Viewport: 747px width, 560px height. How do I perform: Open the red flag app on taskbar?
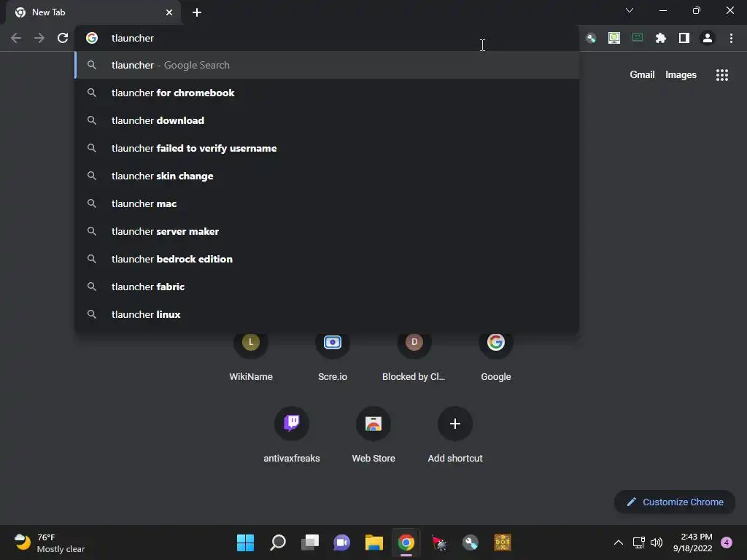pyautogui.click(x=438, y=542)
